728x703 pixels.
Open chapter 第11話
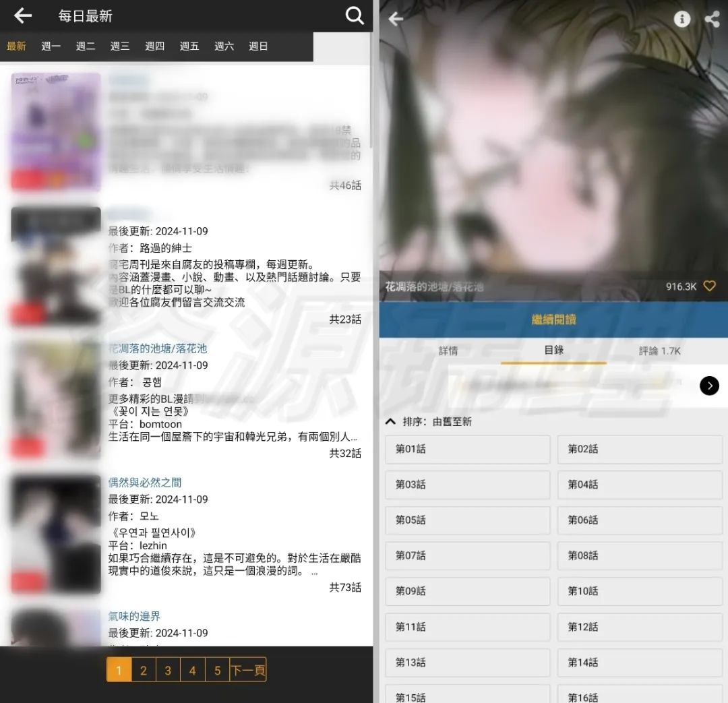[468, 627]
